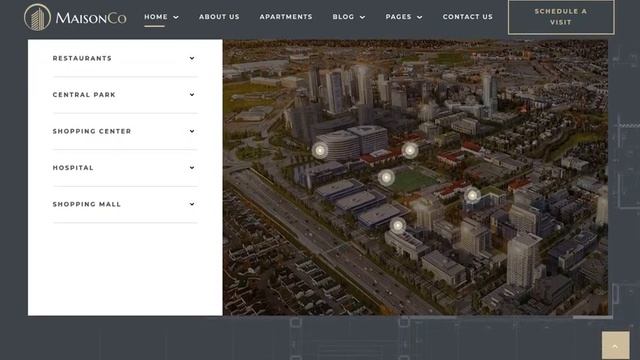Viewport: 640px width, 360px height.
Task: Open the Blog menu item
Action: click(x=343, y=17)
